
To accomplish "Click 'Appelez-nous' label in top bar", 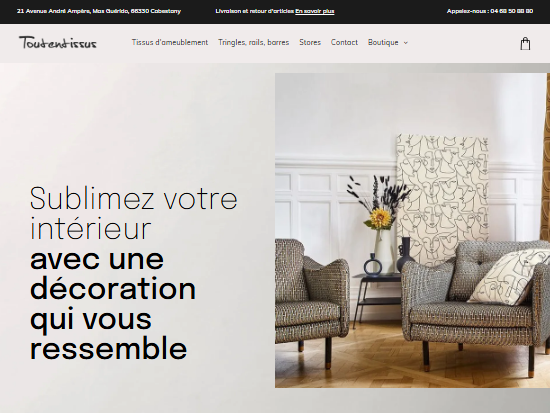I will click(x=468, y=11).
